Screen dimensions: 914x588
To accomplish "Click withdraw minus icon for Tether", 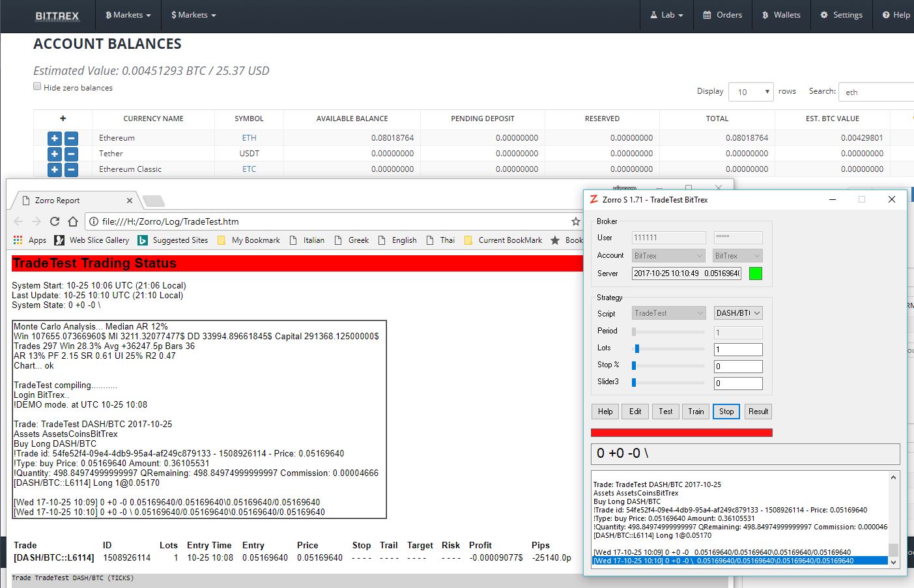I will [x=71, y=154].
